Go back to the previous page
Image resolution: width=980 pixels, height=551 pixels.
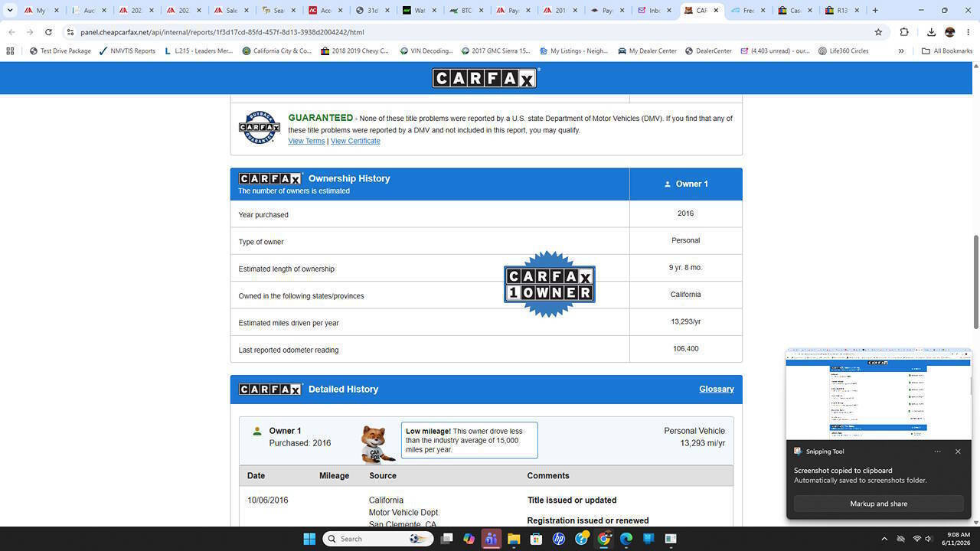coord(11,32)
